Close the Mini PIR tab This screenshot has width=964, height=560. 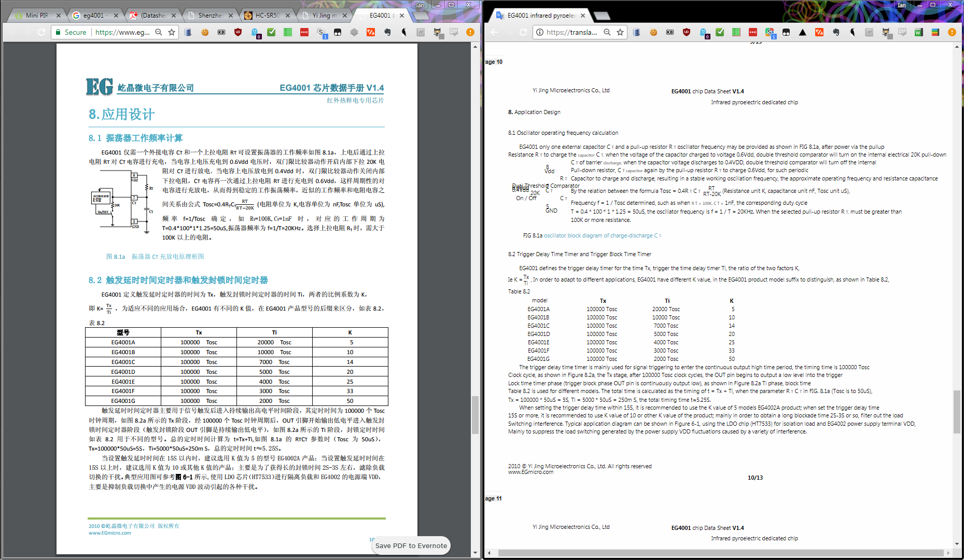59,16
